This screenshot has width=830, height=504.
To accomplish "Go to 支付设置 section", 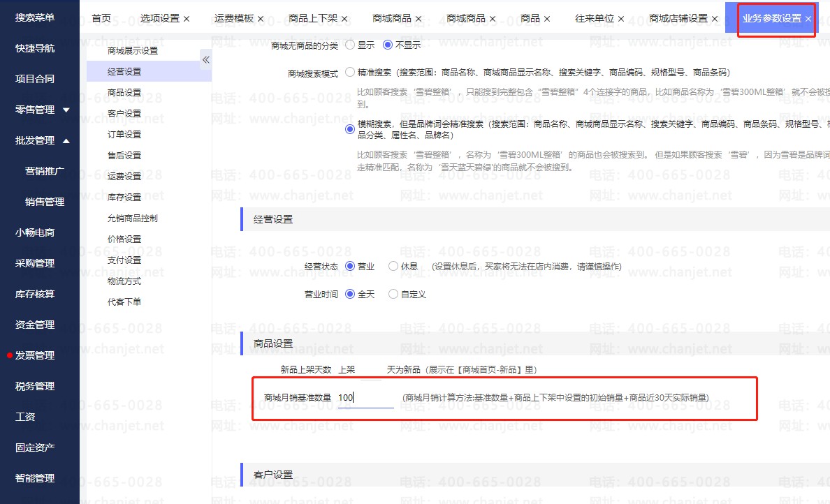I will (x=124, y=260).
